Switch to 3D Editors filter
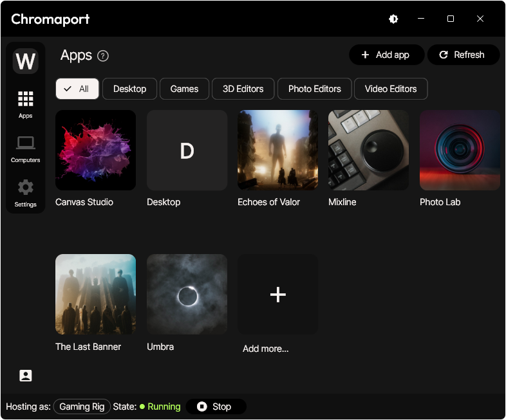This screenshot has width=506, height=420. [x=243, y=89]
